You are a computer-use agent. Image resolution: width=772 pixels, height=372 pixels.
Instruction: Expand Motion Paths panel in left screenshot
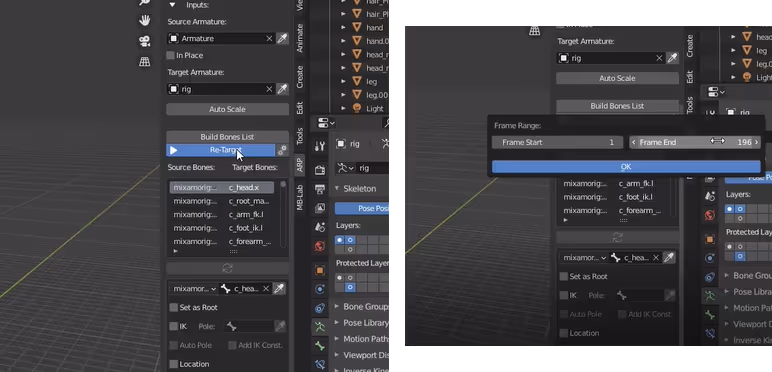pyautogui.click(x=337, y=339)
